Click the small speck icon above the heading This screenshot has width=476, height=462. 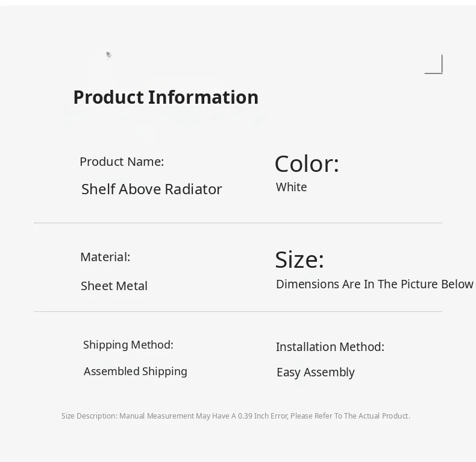[108, 55]
